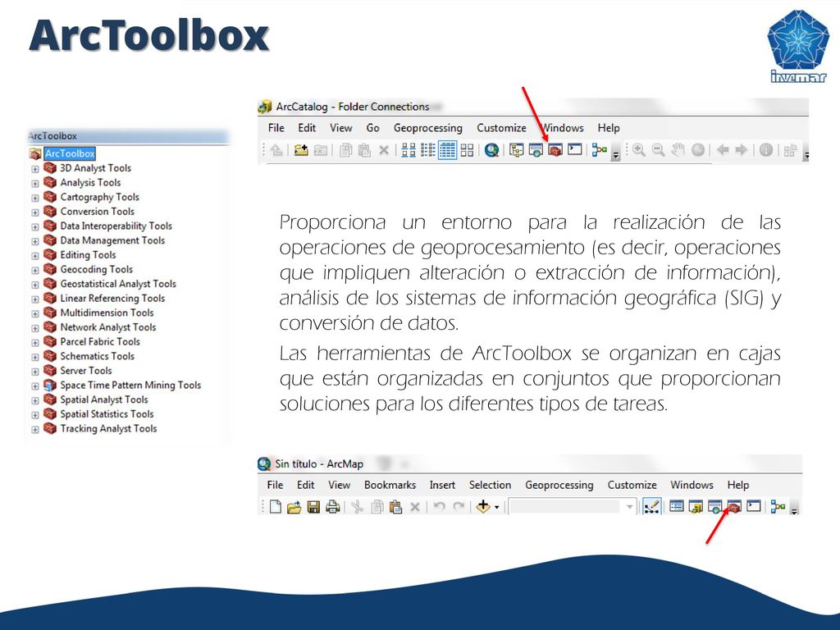Expand Spatial Analyst Tools plus box
The image size is (840, 630).
[x=35, y=400]
